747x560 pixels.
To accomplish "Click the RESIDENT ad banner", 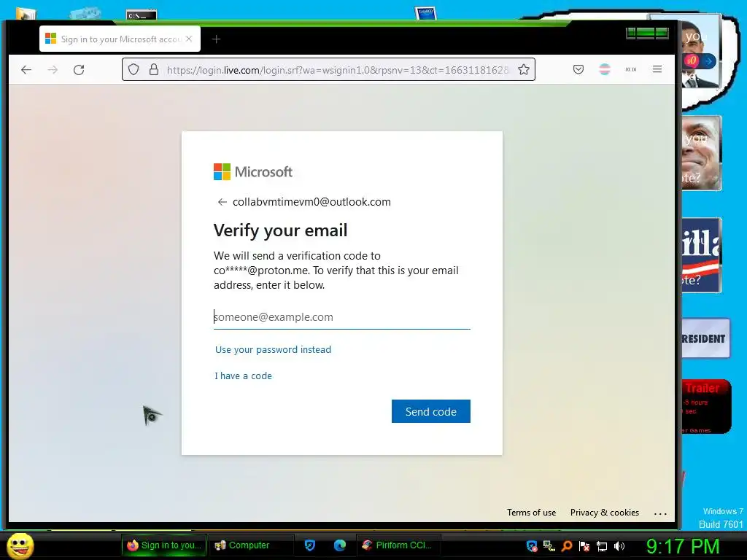I will pyautogui.click(x=705, y=338).
